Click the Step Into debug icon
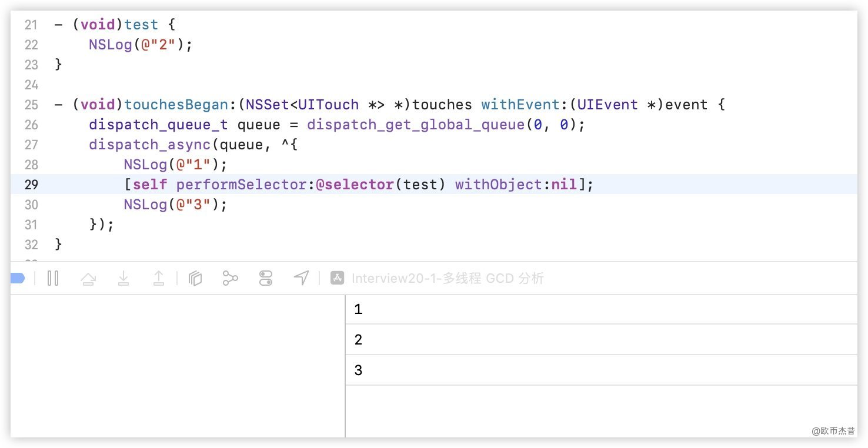This screenshot has height=448, width=868. pyautogui.click(x=123, y=278)
